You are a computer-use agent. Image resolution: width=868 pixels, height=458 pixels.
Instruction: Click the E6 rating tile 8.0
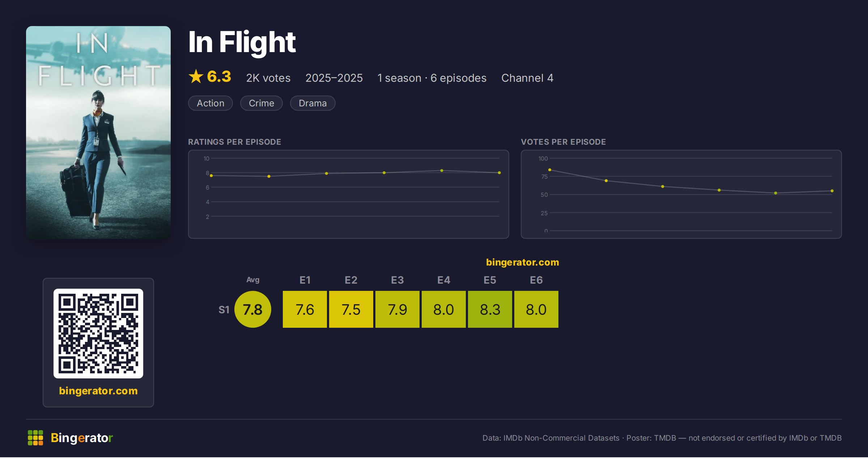click(x=536, y=309)
